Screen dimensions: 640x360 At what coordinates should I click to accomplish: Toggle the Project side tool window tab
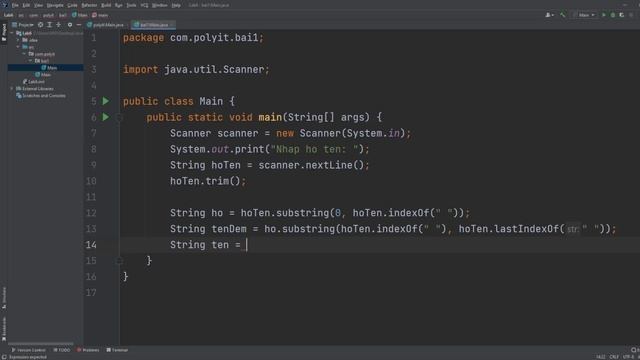tap(4, 32)
